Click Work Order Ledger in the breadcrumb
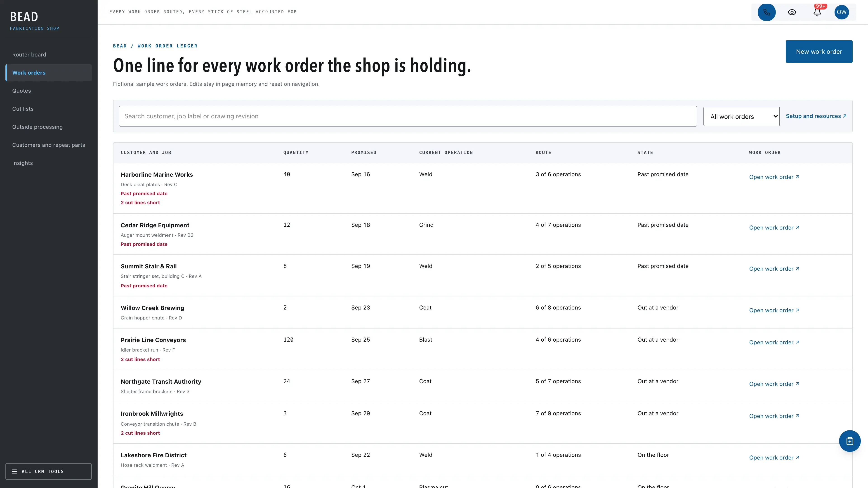 point(167,46)
